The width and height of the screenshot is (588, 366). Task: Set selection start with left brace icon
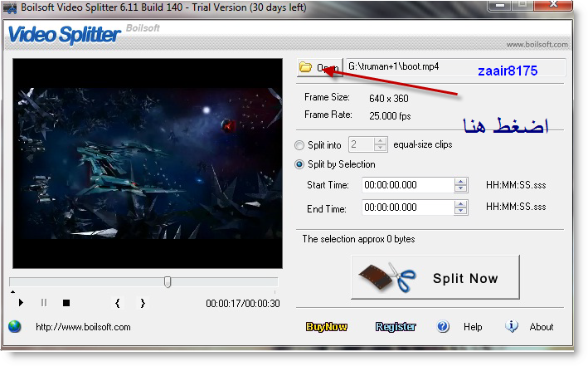point(118,303)
